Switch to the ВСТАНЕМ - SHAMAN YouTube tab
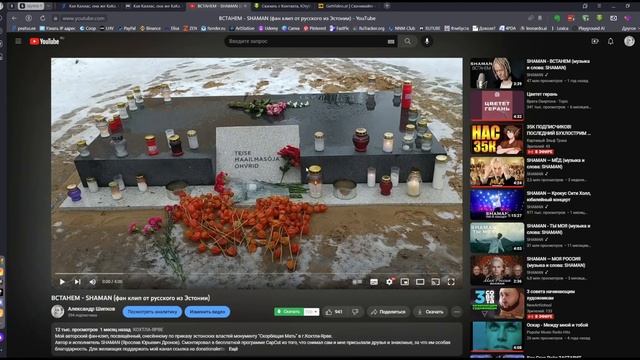This screenshot has width=640, height=360. (x=218, y=6)
